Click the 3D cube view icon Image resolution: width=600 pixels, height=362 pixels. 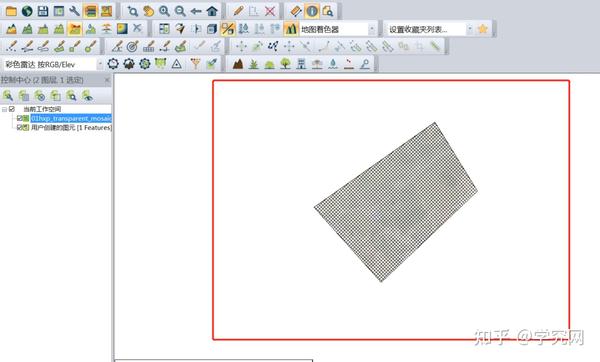click(212, 29)
